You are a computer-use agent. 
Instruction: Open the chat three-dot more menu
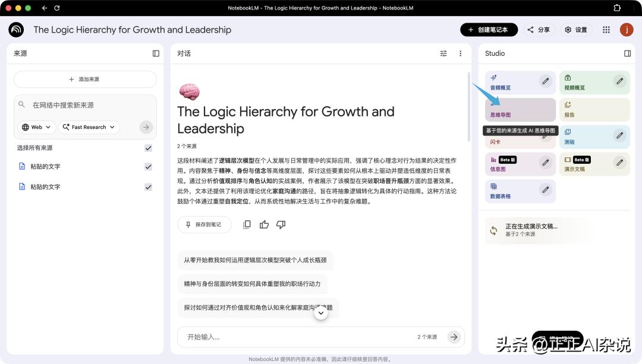[460, 53]
